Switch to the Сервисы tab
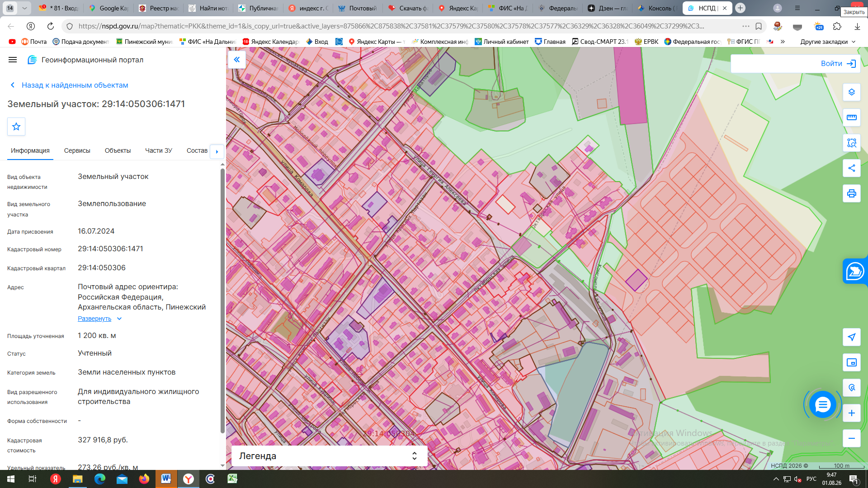 tap(77, 150)
